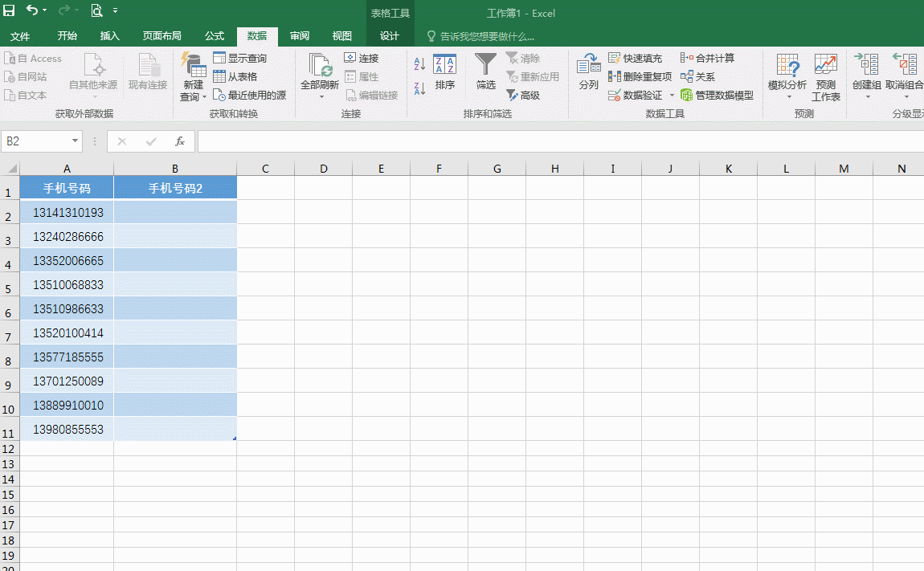Click 预测工作表 forecast sheet button

point(826,76)
